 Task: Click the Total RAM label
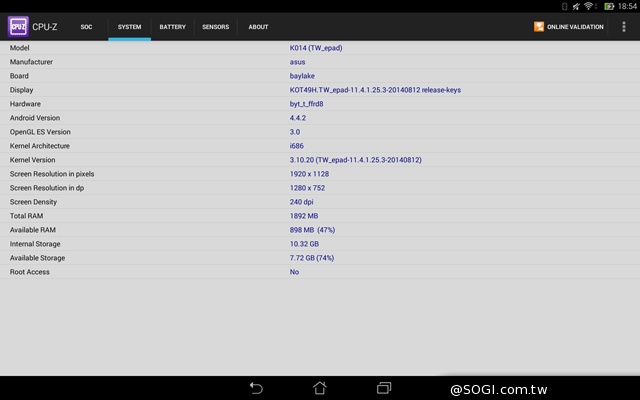(x=27, y=216)
